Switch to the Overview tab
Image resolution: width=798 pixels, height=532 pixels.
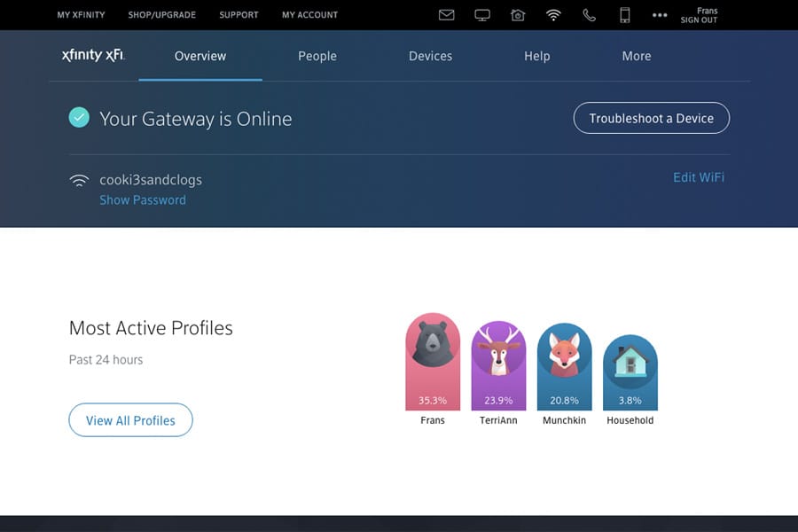click(200, 56)
